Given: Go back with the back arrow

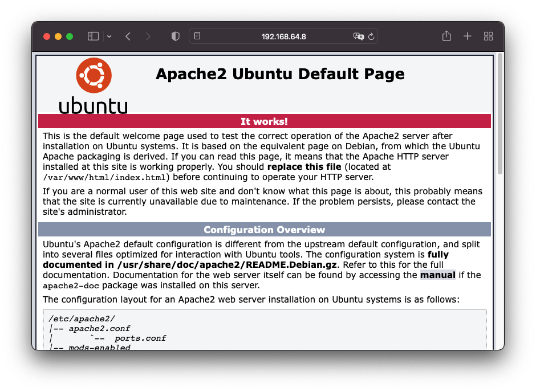Looking at the screenshot, I should tap(128, 36).
